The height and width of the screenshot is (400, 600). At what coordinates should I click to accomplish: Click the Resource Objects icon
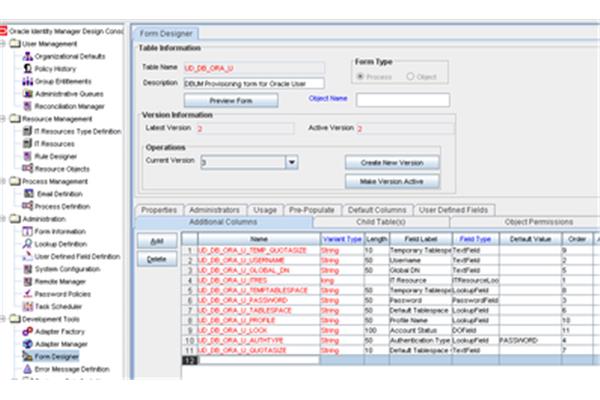(x=28, y=168)
